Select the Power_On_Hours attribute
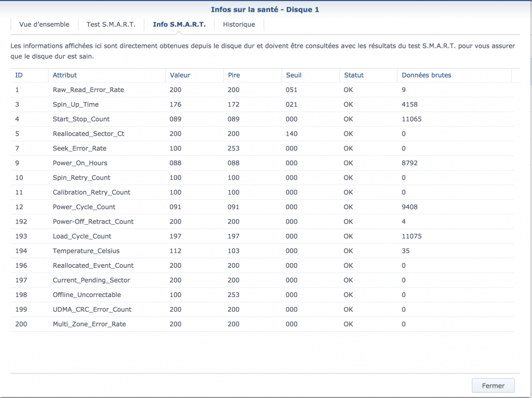The width and height of the screenshot is (532, 398). (x=80, y=163)
